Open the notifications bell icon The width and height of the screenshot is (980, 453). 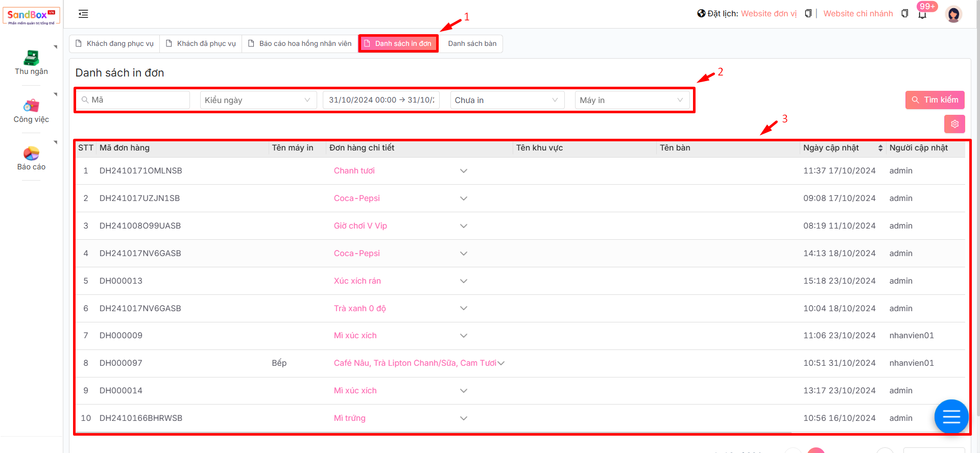(922, 14)
